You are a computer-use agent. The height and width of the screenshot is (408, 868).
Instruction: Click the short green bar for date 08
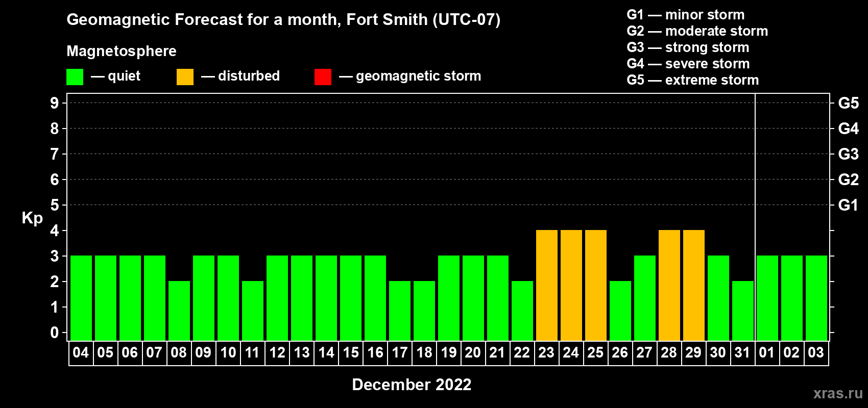point(179,311)
